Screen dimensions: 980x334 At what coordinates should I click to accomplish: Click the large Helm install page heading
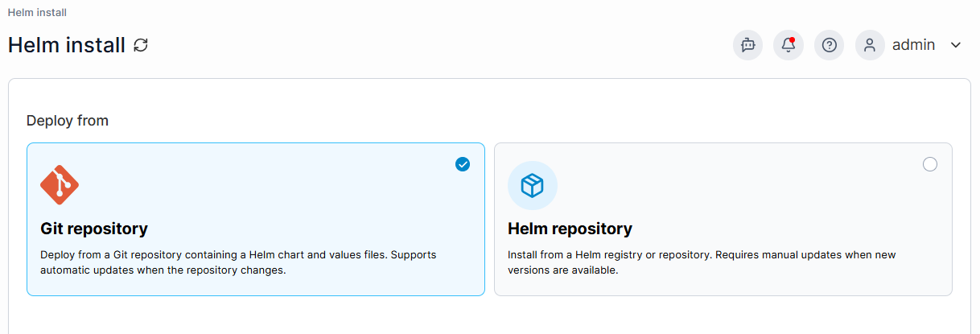click(x=67, y=45)
